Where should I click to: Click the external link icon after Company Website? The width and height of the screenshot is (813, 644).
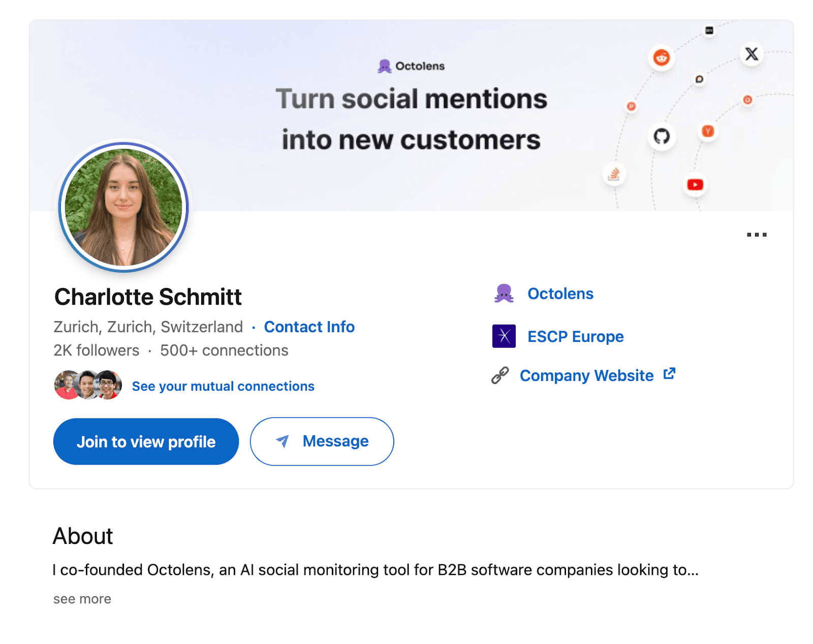click(x=670, y=373)
